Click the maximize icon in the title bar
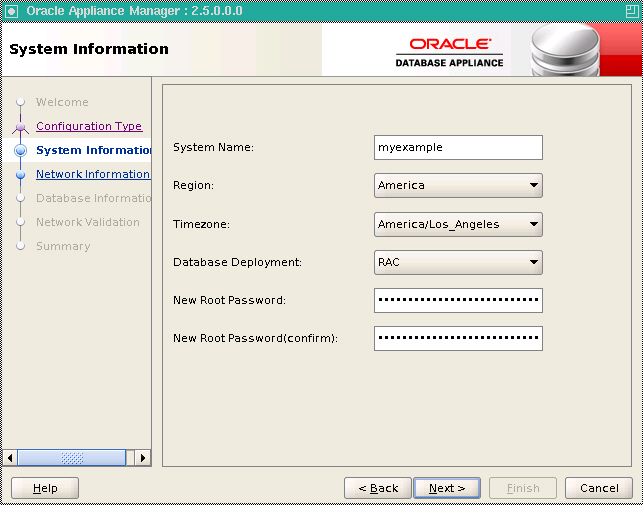This screenshot has width=643, height=505. 632,11
